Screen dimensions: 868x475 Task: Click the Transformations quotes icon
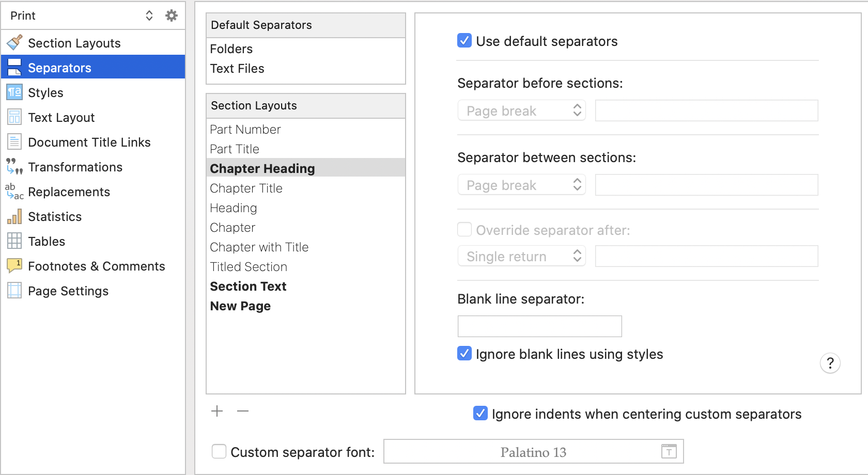[14, 167]
